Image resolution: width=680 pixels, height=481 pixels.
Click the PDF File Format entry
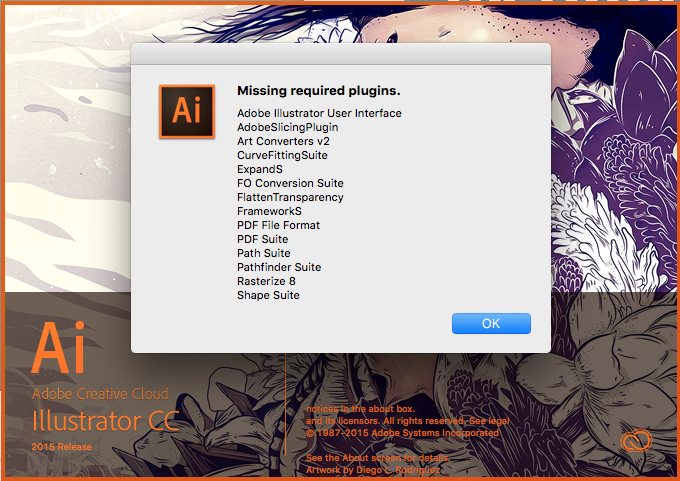click(278, 225)
